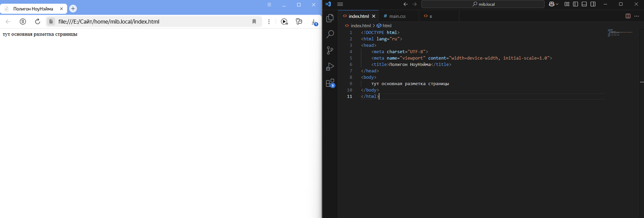Toggle the secondary side bar in VS Code

click(592, 4)
